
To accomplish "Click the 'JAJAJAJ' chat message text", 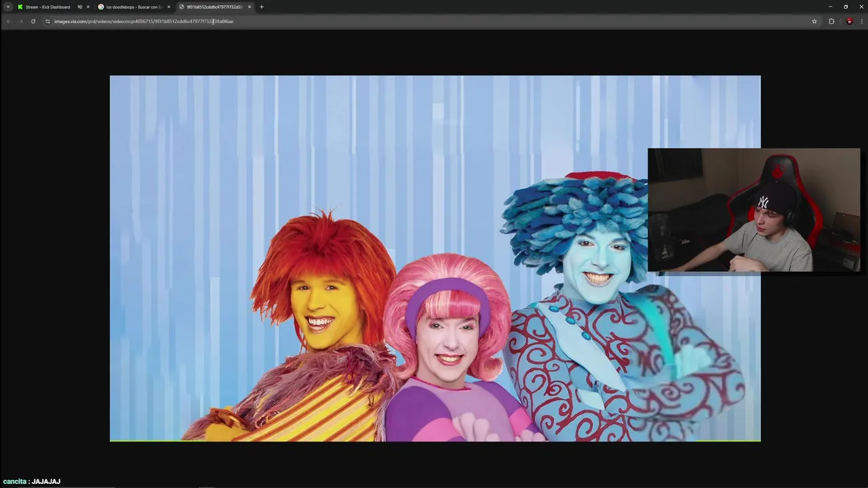I will 46,481.
